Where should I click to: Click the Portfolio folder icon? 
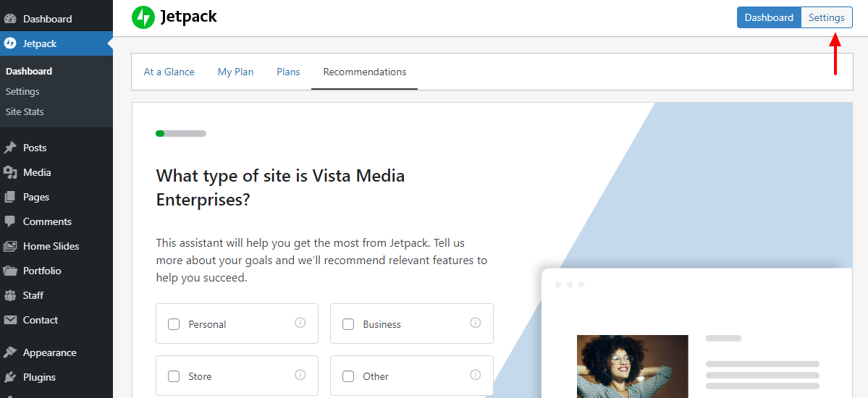(x=10, y=271)
